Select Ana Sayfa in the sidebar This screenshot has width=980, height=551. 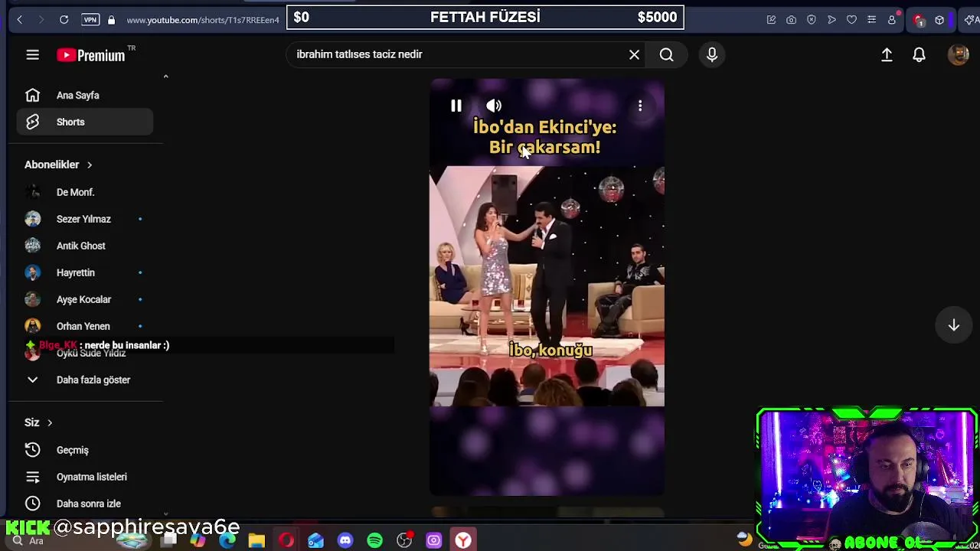click(84, 96)
